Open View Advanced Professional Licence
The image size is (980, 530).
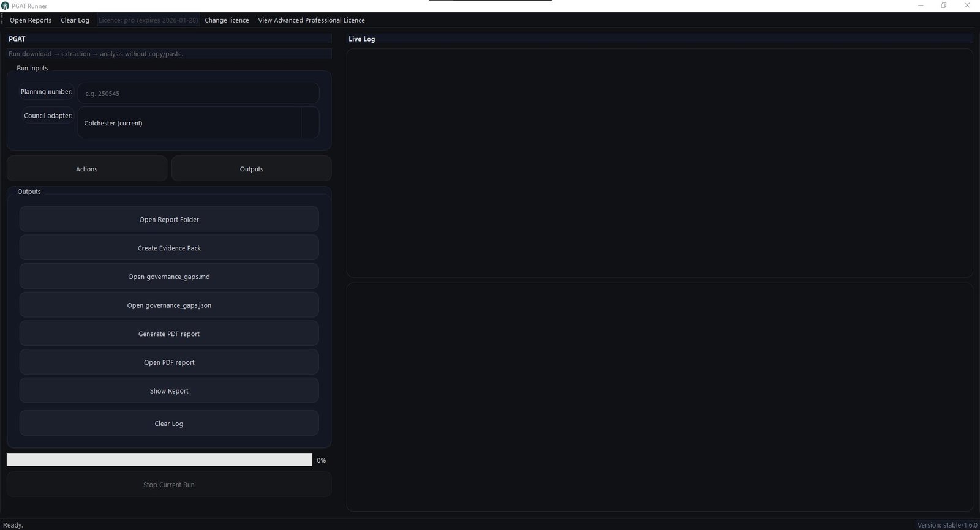(x=311, y=20)
